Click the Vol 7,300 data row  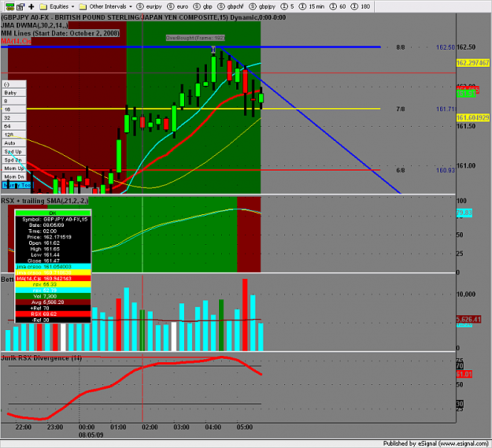[x=53, y=296]
